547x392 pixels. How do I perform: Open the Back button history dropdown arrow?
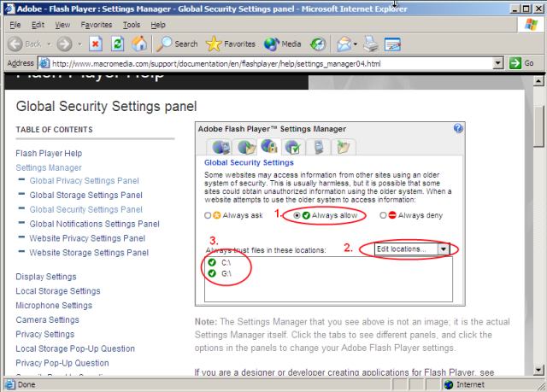pyautogui.click(x=49, y=44)
